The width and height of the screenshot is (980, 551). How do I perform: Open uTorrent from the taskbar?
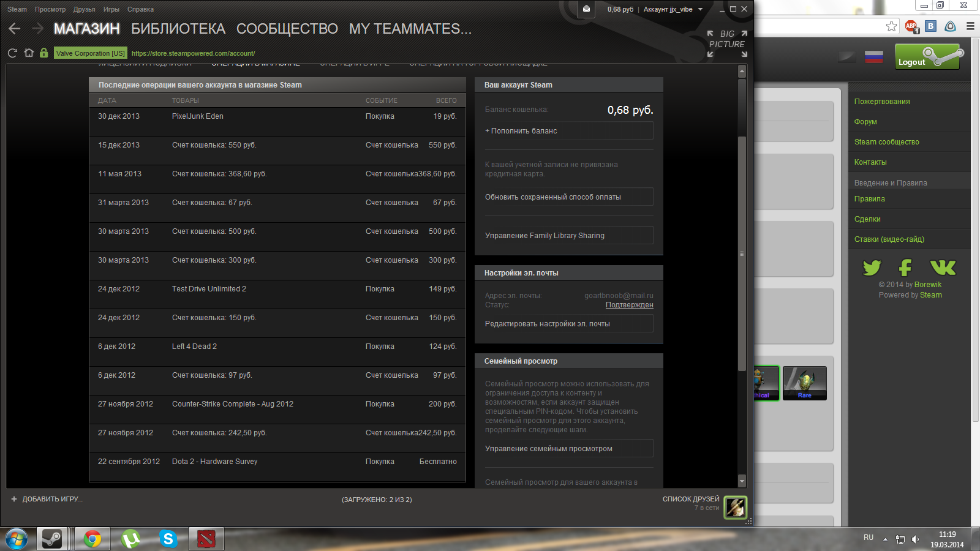coord(130,539)
